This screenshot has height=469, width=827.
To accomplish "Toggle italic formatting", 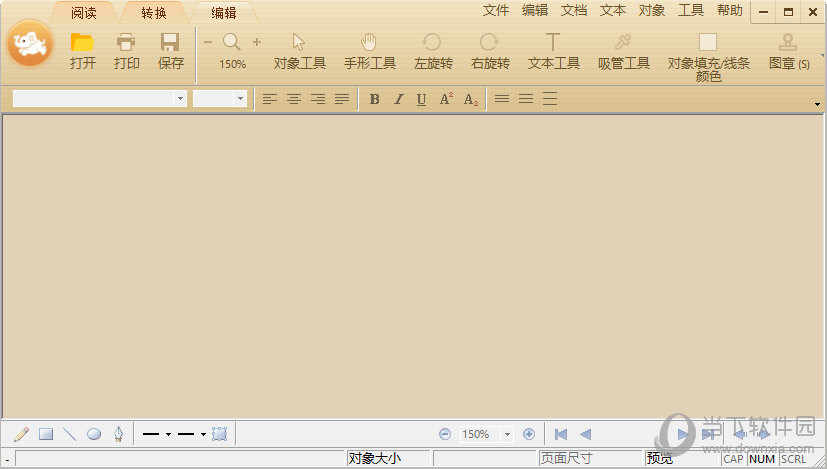I will (x=399, y=99).
